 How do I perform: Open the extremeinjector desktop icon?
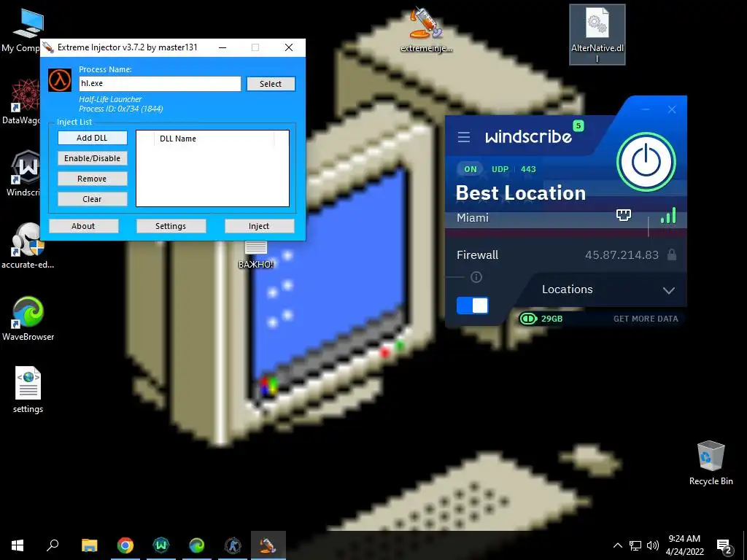pyautogui.click(x=426, y=29)
